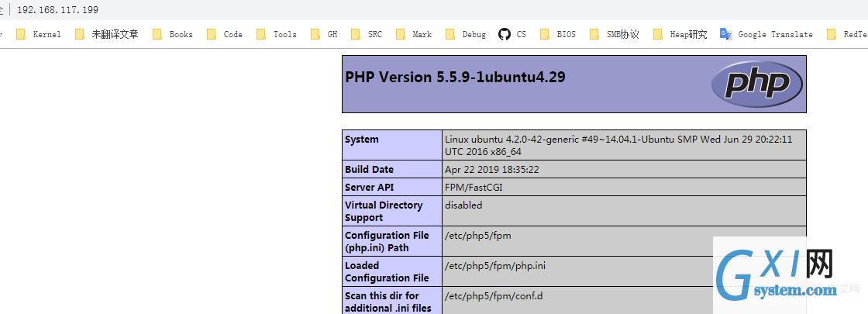868x314 pixels.
Task: Open the Mark bookmark folder
Action: click(x=414, y=34)
